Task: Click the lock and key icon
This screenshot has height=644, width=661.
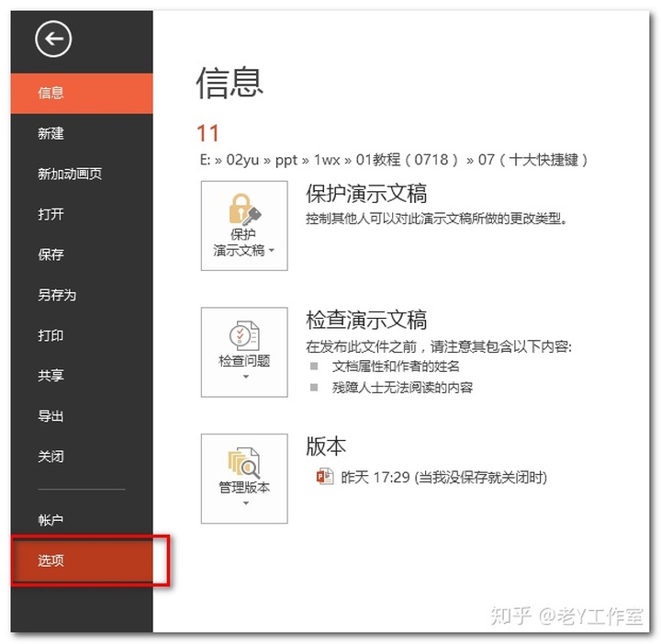Action: point(244,209)
